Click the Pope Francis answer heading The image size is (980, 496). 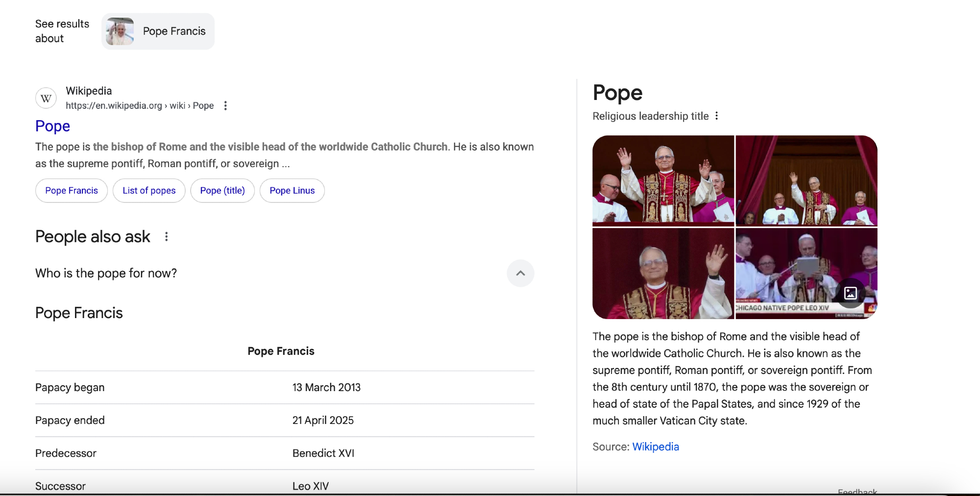(x=79, y=313)
